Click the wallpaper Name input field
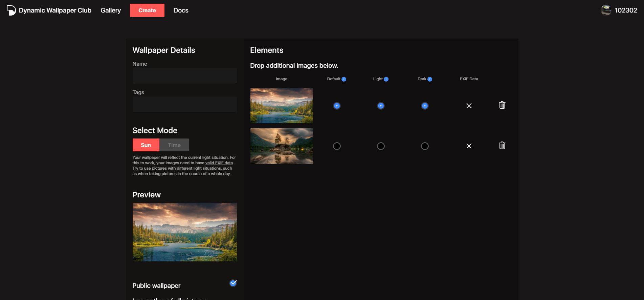 (184, 76)
